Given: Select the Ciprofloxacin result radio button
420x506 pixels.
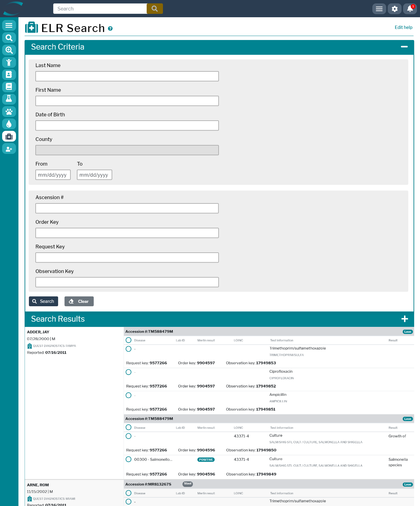Looking at the screenshot, I should (x=129, y=372).
